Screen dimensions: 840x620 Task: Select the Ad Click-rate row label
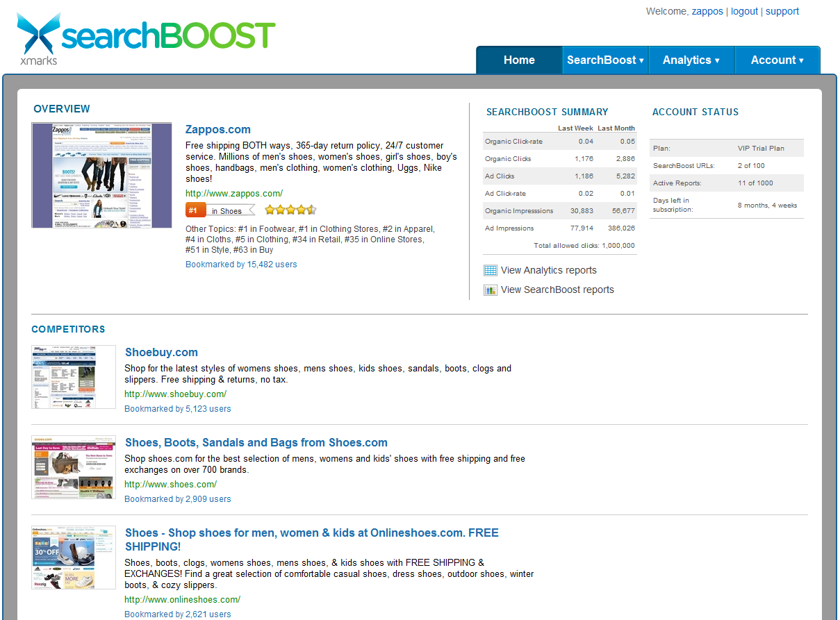(505, 194)
